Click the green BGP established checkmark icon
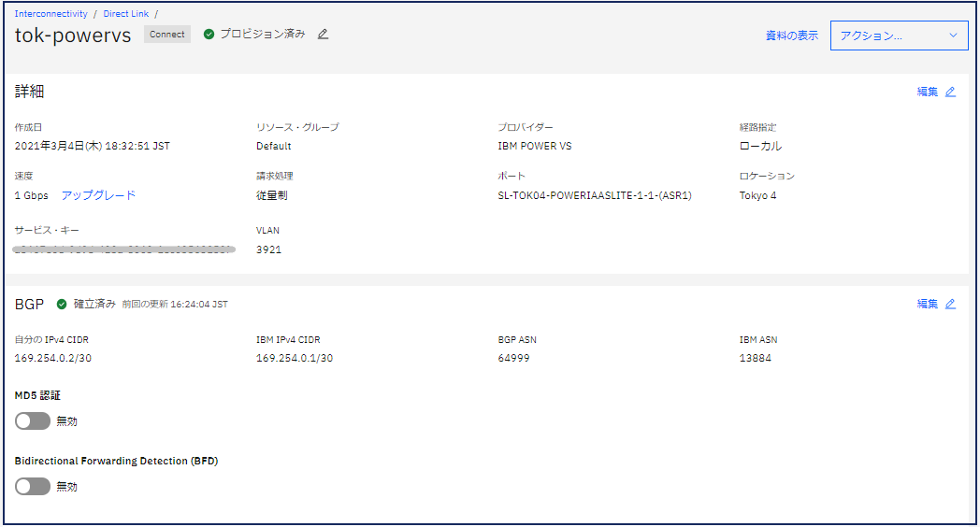Screen dimensions: 980x527 pos(62,304)
